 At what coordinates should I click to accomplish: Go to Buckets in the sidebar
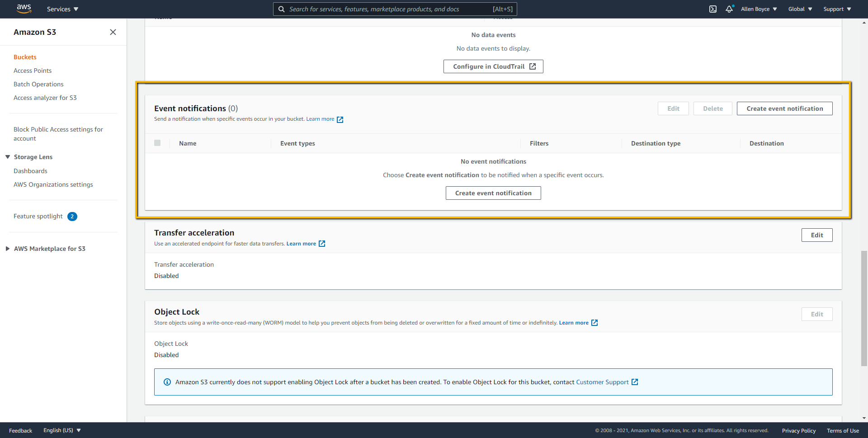point(25,57)
